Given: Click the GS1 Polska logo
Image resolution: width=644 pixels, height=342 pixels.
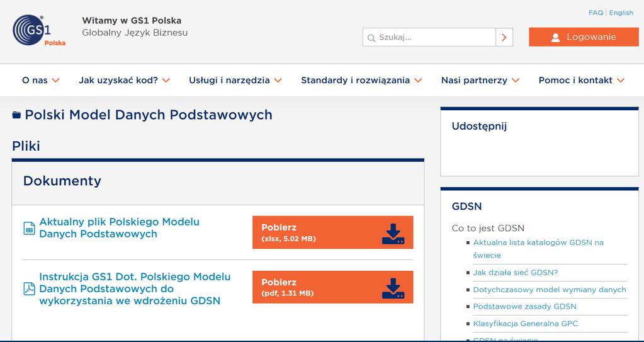Looking at the screenshot, I should pyautogui.click(x=39, y=30).
